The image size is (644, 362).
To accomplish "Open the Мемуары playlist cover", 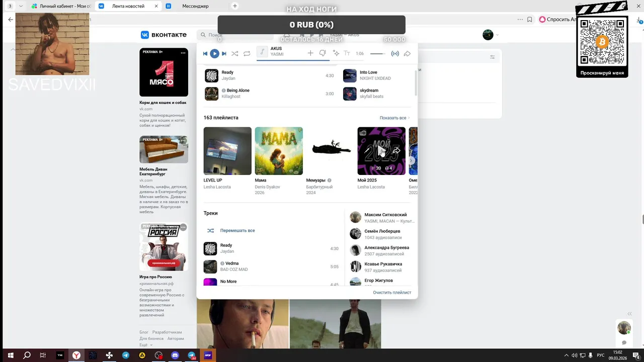I will click(x=330, y=151).
